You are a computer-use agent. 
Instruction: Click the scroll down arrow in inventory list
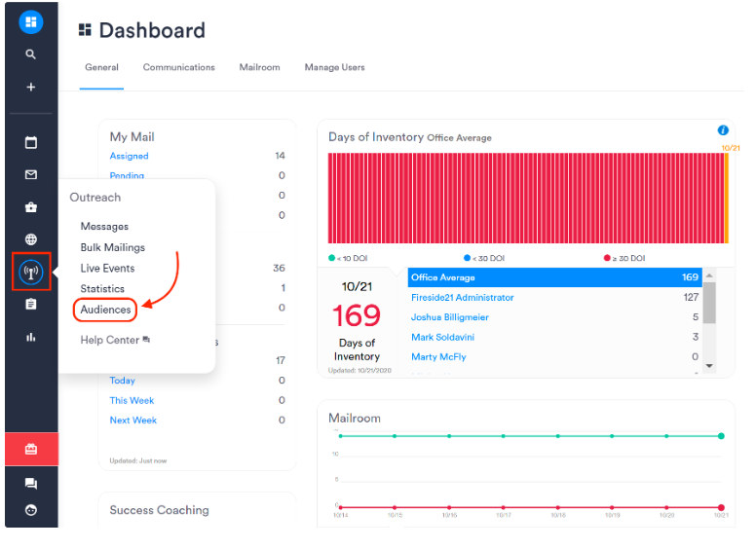[709, 366]
